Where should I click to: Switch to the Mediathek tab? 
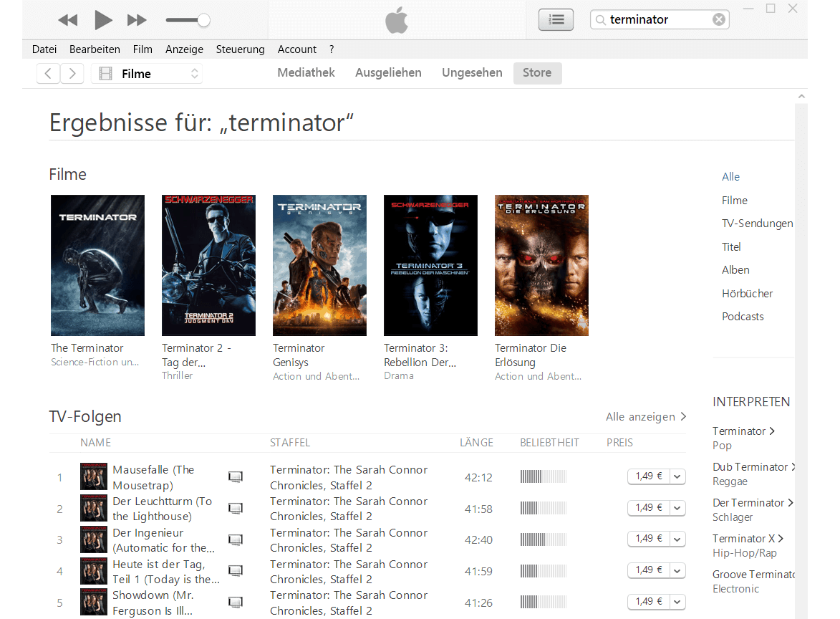coord(306,73)
